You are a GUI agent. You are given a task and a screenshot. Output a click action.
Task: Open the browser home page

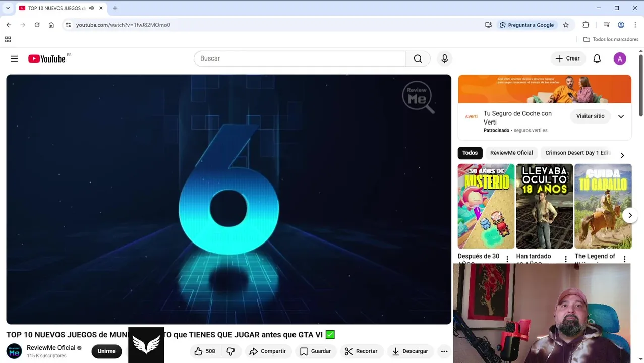(x=51, y=25)
